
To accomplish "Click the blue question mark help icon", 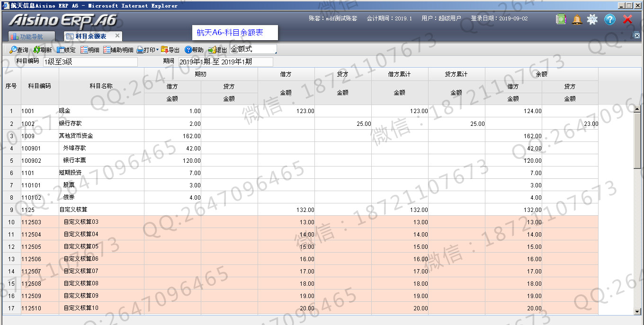I will coord(610,19).
